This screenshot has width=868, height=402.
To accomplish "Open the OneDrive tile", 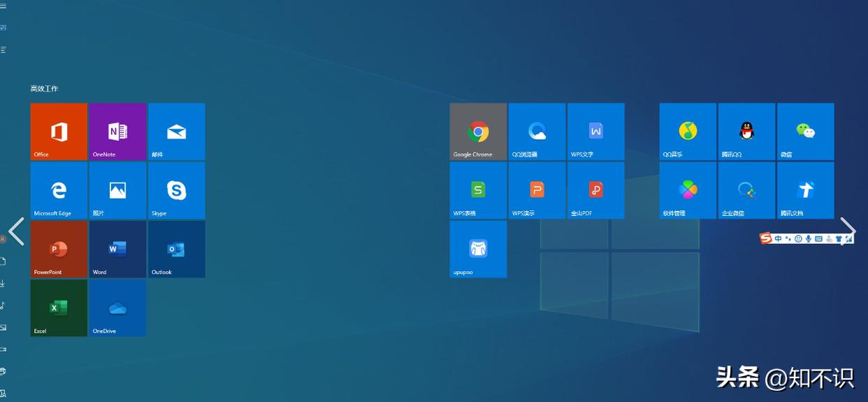I will pyautogui.click(x=117, y=308).
